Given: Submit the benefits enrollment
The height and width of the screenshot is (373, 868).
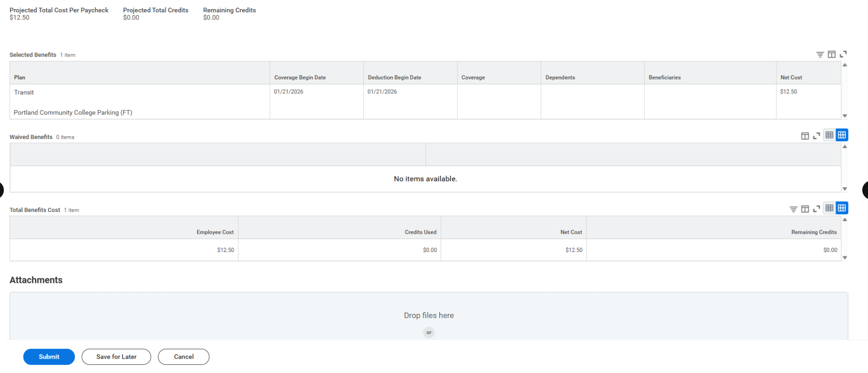Looking at the screenshot, I should click(49, 357).
